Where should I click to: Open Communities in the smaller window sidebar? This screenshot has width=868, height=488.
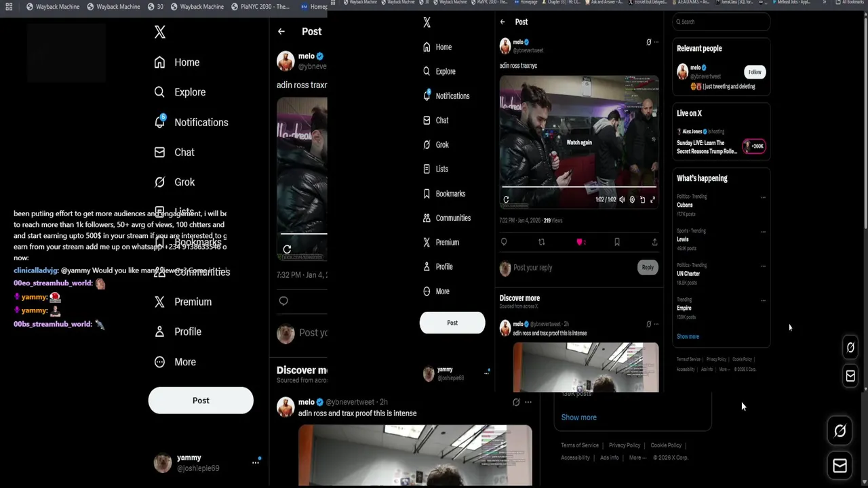point(446,218)
